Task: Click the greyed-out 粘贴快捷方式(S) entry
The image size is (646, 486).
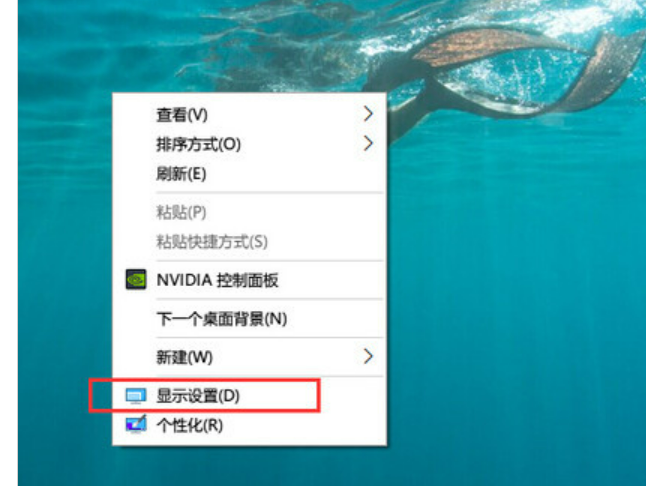Action: pyautogui.click(x=249, y=241)
